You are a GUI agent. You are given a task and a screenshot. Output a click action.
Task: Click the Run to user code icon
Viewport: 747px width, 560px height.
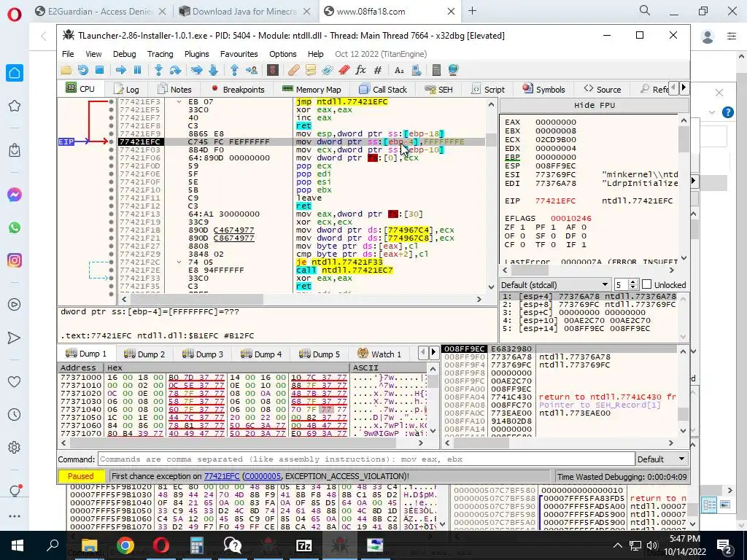coord(252,71)
